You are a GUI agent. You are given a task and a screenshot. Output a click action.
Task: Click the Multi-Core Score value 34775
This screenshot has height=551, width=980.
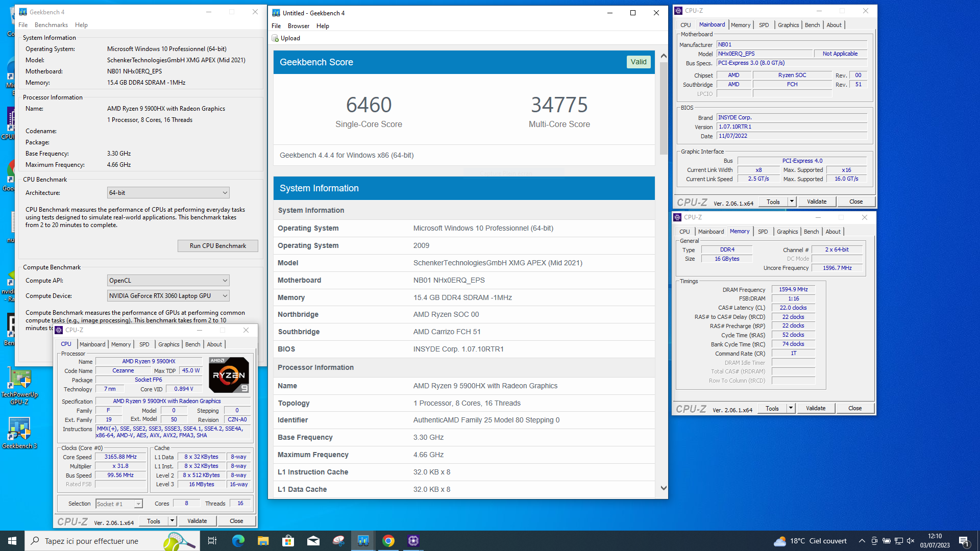coord(559,105)
